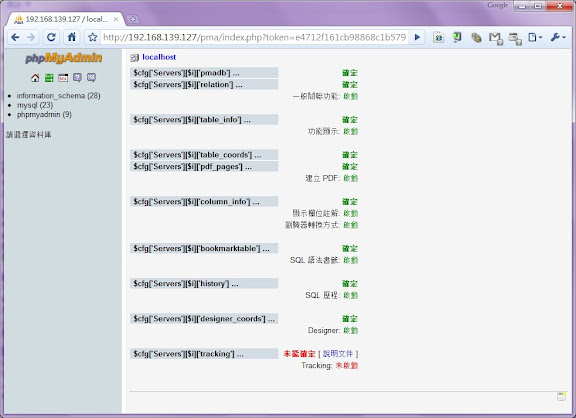Open a new browser tab
The image size is (576, 418).
tap(133, 19)
